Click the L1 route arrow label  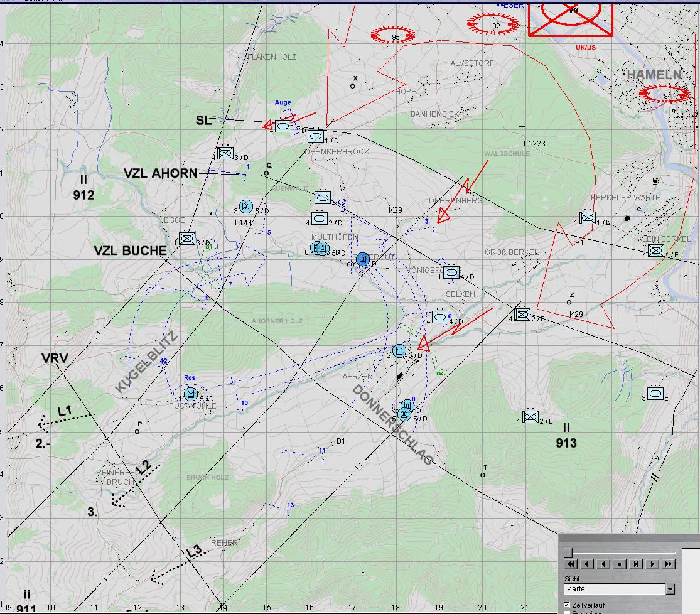(x=65, y=411)
